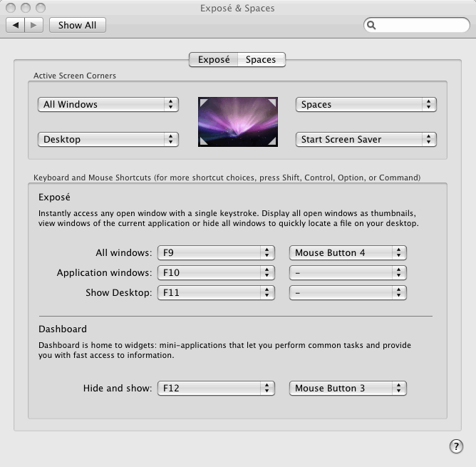Switch to the Spaces tab
The height and width of the screenshot is (467, 476).
click(261, 60)
